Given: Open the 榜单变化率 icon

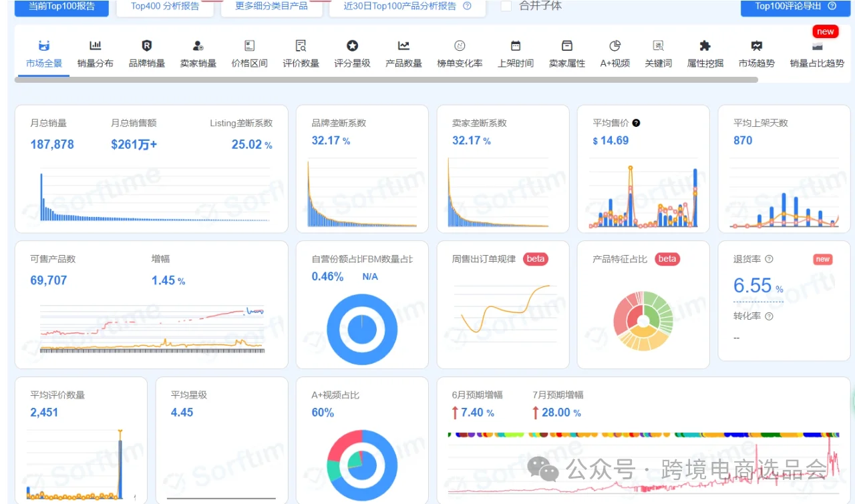Looking at the screenshot, I should pos(460,46).
